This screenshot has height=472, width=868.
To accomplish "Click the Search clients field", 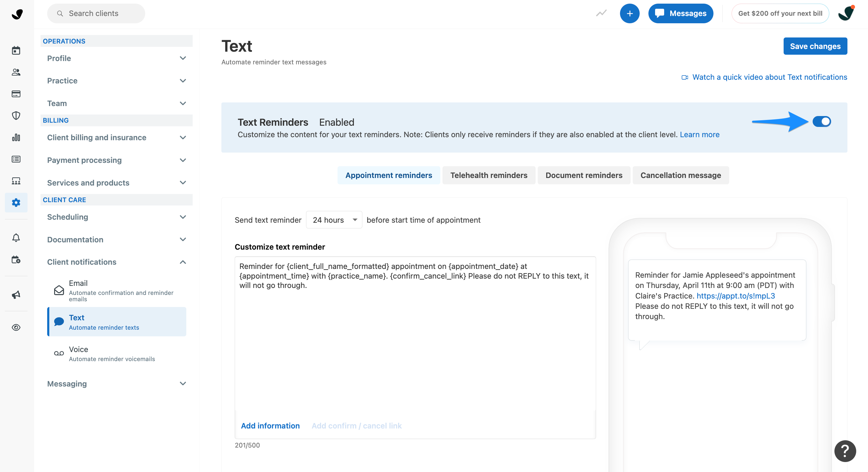I will [x=96, y=14].
